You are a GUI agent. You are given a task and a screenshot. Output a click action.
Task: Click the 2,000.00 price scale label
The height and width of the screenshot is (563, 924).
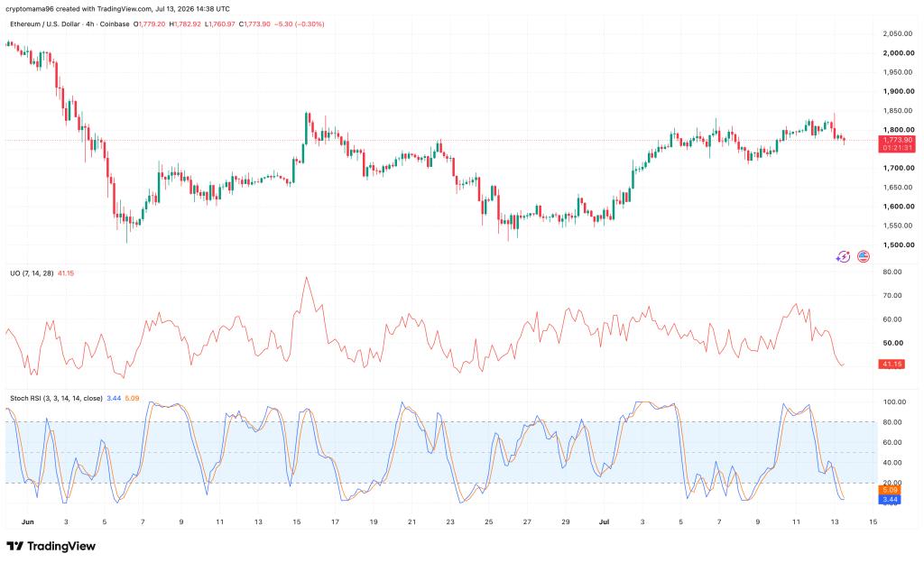pyautogui.click(x=899, y=53)
